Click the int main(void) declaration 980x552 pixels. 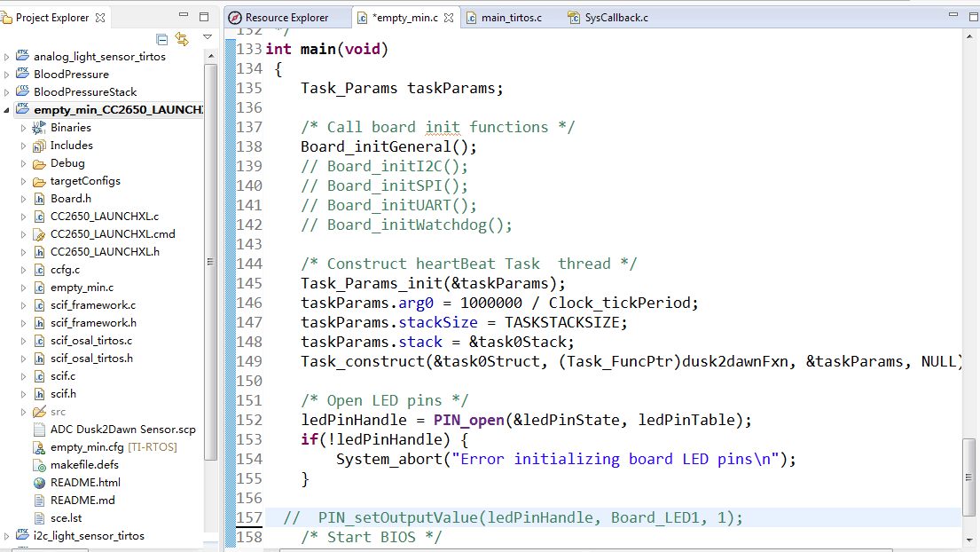(326, 50)
